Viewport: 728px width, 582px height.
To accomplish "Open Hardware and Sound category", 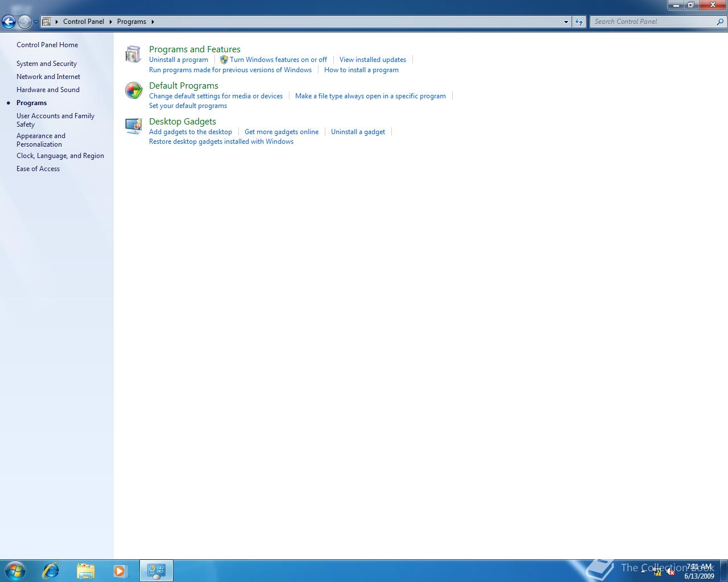I will tap(48, 90).
